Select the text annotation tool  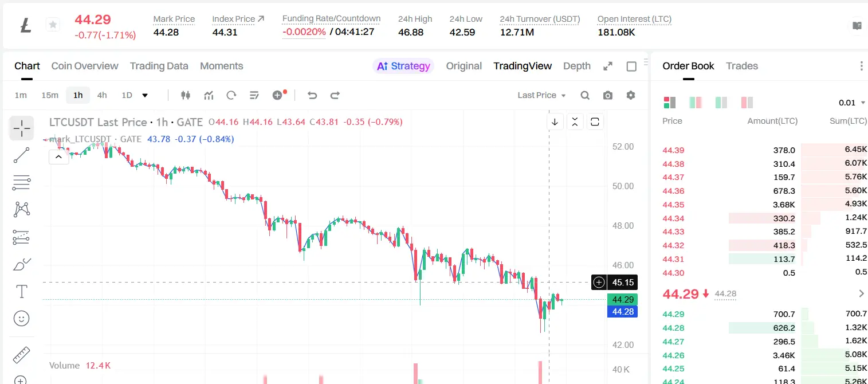click(x=21, y=291)
